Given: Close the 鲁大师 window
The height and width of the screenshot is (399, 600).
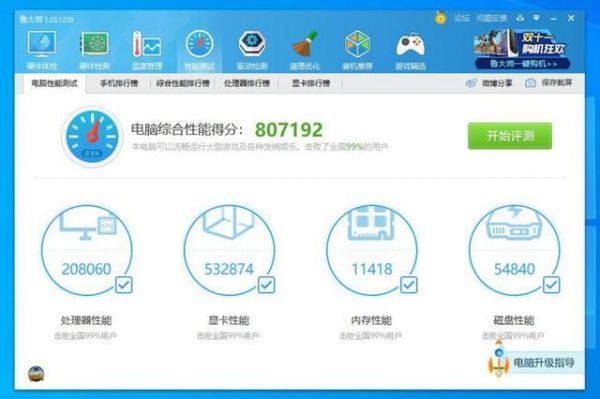Looking at the screenshot, I should pos(571,18).
